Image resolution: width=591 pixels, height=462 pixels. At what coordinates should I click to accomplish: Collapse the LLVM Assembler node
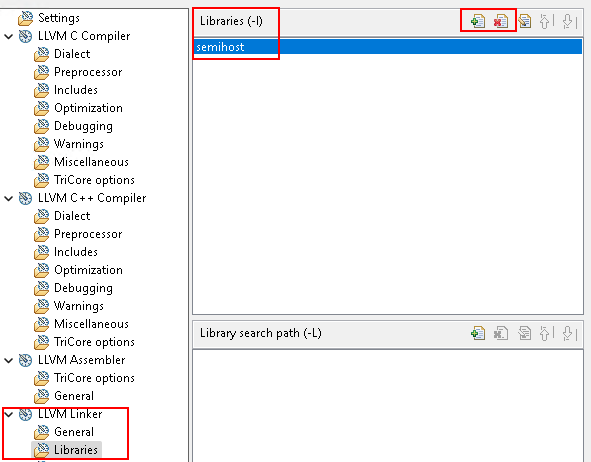click(8, 361)
